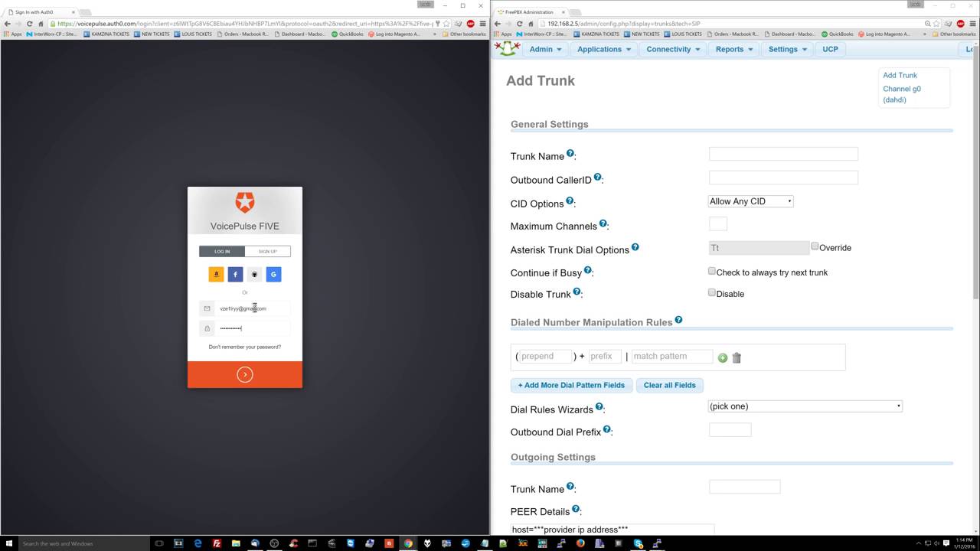Open the Admin menu in FreePBX

[545, 49]
